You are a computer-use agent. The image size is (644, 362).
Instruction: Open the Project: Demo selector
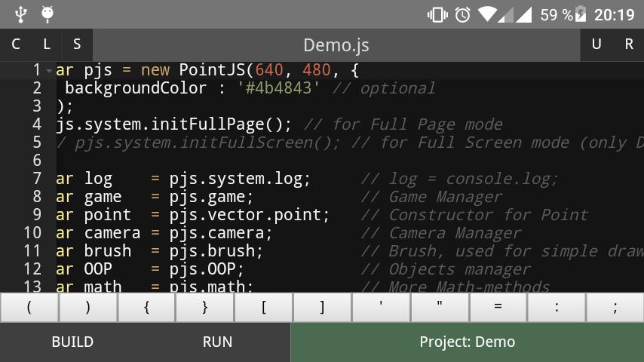467,342
